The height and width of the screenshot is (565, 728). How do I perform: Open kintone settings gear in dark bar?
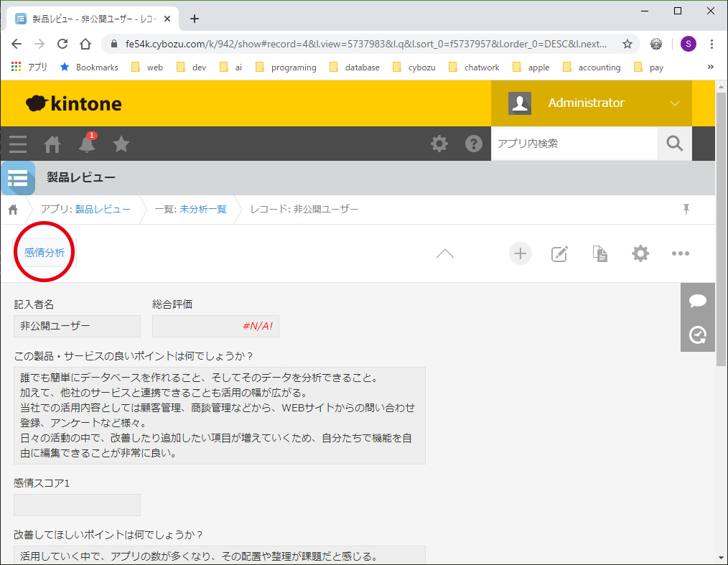[x=439, y=144]
